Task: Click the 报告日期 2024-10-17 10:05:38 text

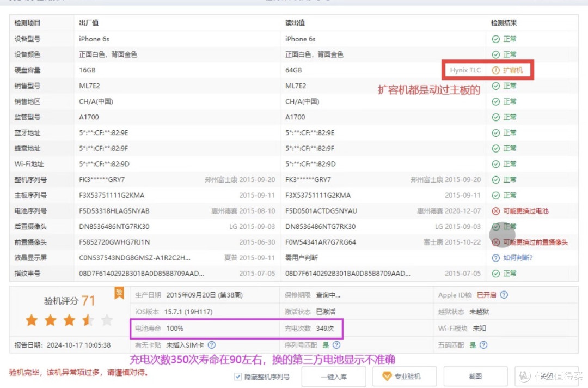Action: click(x=63, y=345)
